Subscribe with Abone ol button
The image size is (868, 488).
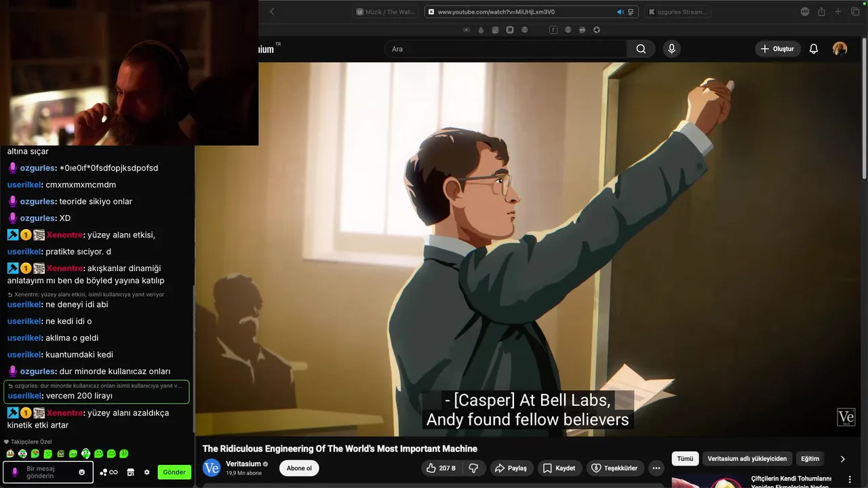(299, 468)
